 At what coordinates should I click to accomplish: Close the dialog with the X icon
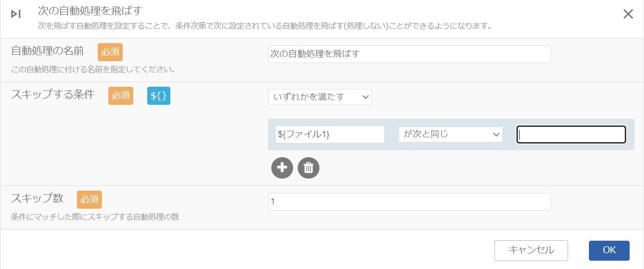coord(628,14)
